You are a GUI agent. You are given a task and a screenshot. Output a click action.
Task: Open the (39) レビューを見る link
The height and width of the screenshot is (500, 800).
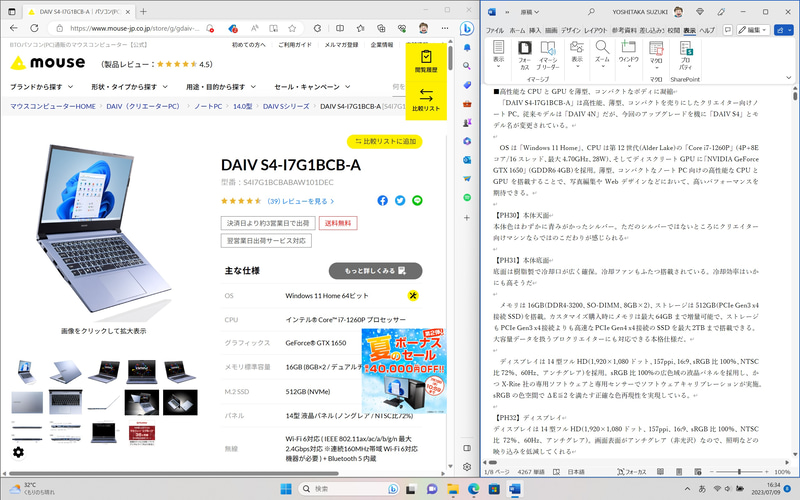coord(301,201)
